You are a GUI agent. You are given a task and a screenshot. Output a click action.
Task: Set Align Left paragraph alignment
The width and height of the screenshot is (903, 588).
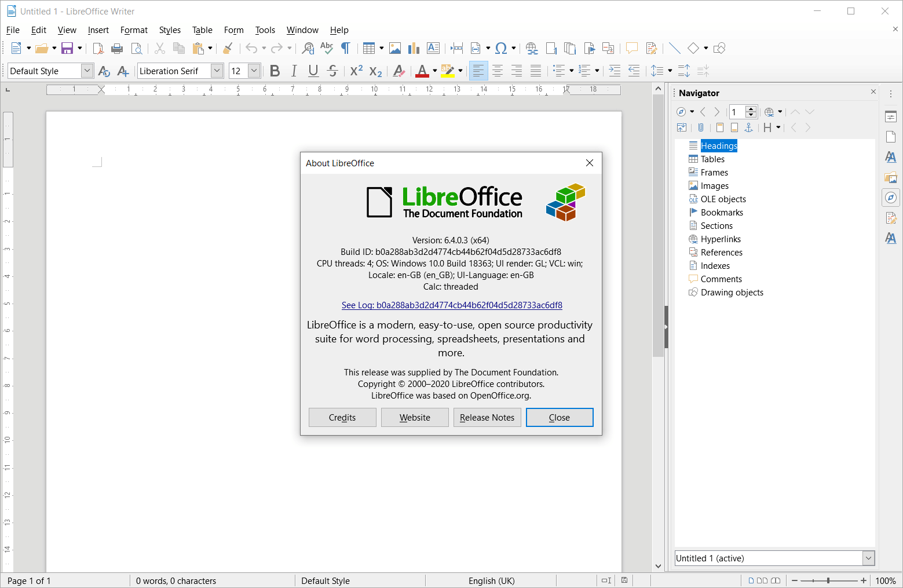coord(478,71)
